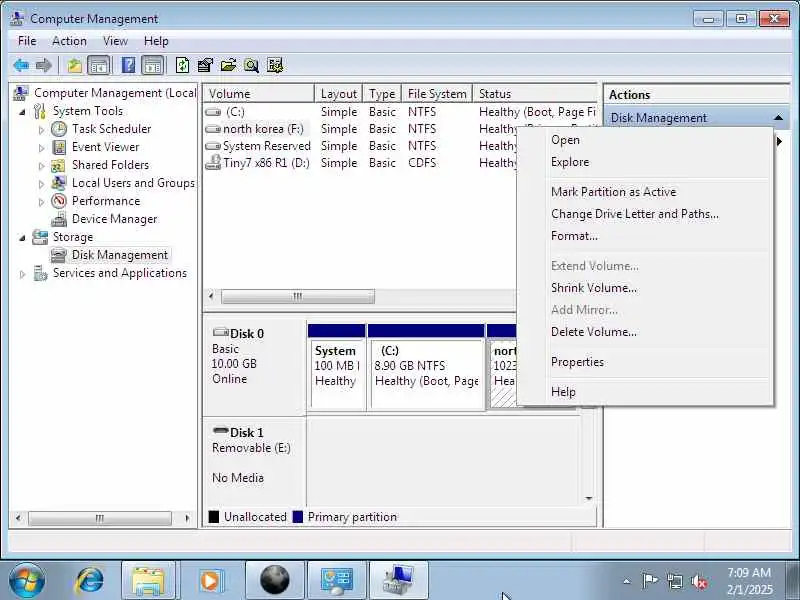The image size is (800, 600).
Task: Click the Windows Start button
Action: click(27, 580)
